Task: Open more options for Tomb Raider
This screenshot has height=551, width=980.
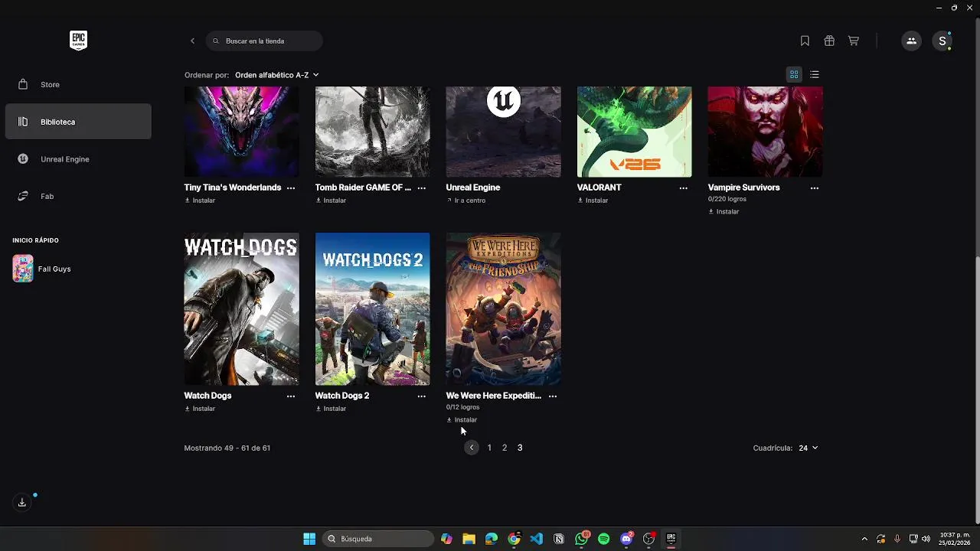Action: 422,187
